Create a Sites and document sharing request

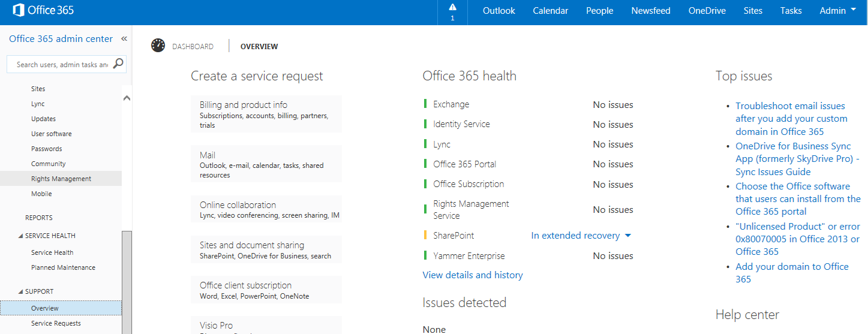pyautogui.click(x=266, y=249)
